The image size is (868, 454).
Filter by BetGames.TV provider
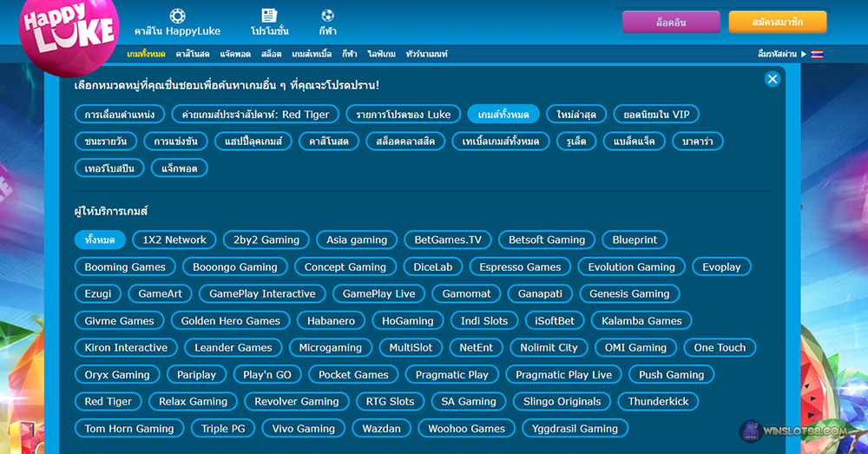448,240
